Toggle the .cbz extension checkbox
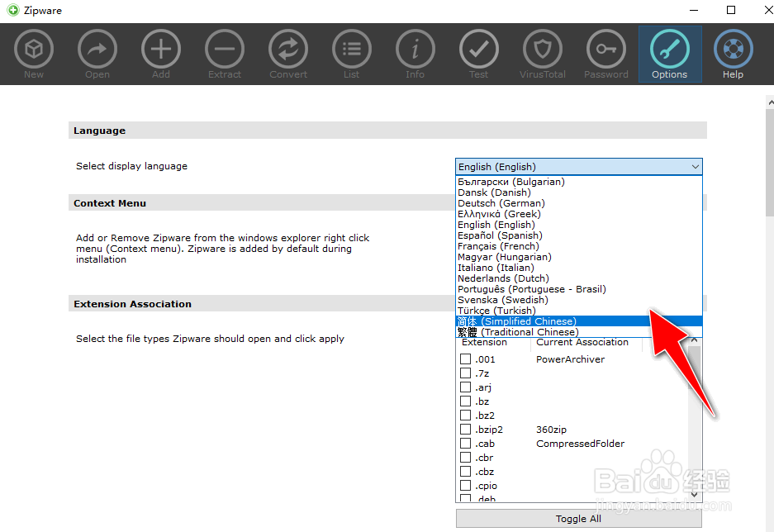 pyautogui.click(x=466, y=472)
